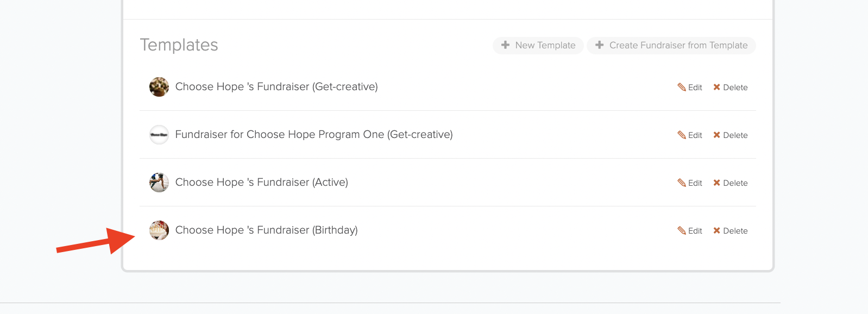
Task: Click pencil icon for Program One template
Action: click(x=682, y=135)
